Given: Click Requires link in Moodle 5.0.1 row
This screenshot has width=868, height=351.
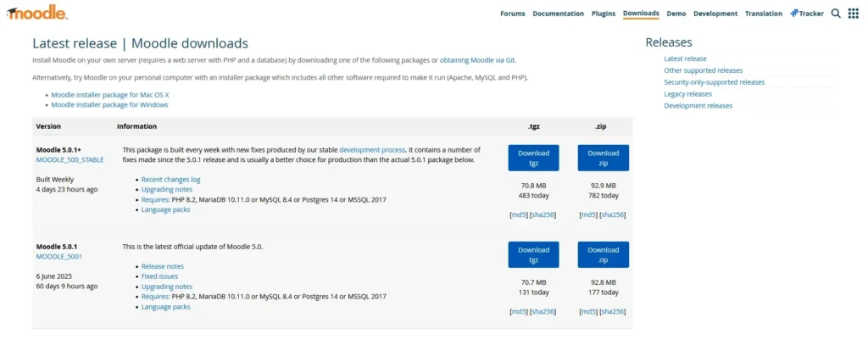Looking at the screenshot, I should coord(155,297).
